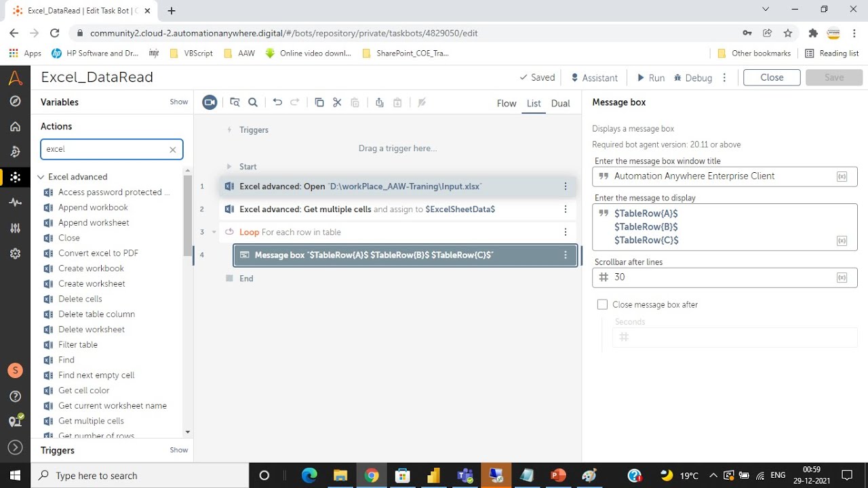Screen dimensions: 868x488
Task: Select Append workbook action
Action: tap(93, 207)
